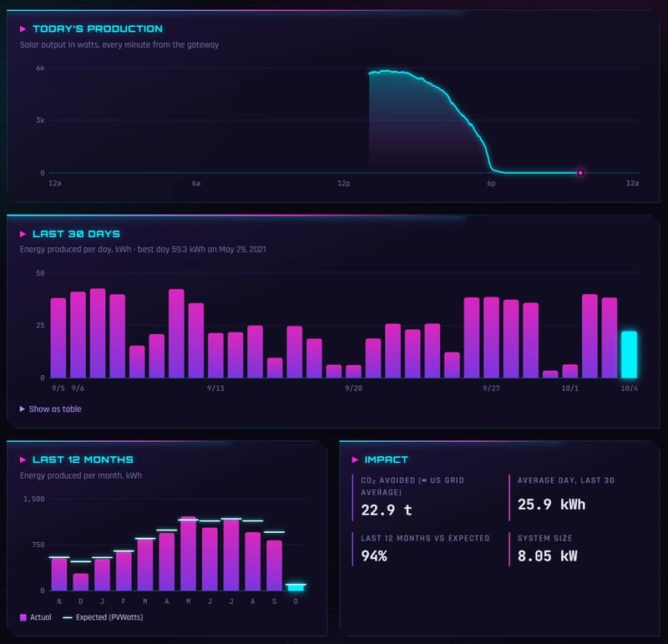
Task: Select the November bar labeled N
Action: 59,575
